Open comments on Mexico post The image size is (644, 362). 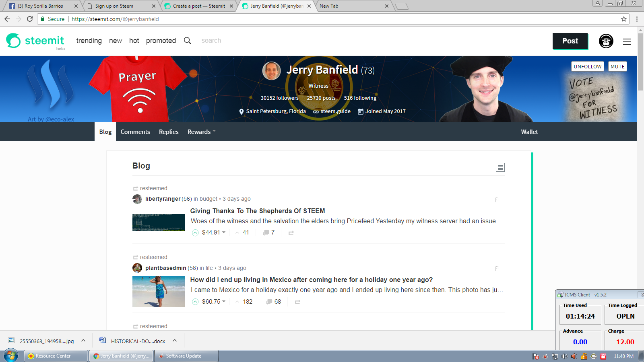click(x=274, y=302)
